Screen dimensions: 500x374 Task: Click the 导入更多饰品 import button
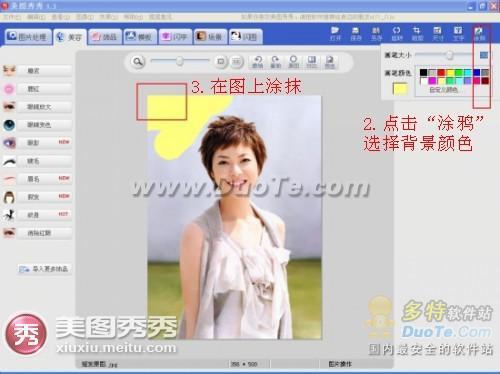(x=44, y=269)
